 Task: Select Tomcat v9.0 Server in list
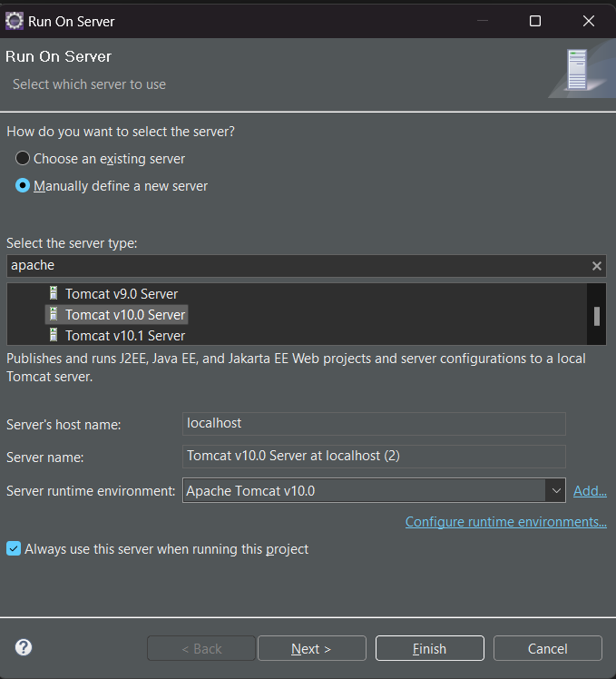pyautogui.click(x=122, y=293)
